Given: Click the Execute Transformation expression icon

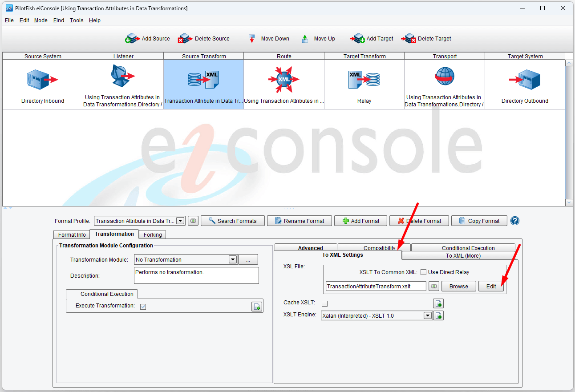Looking at the screenshot, I should [257, 306].
